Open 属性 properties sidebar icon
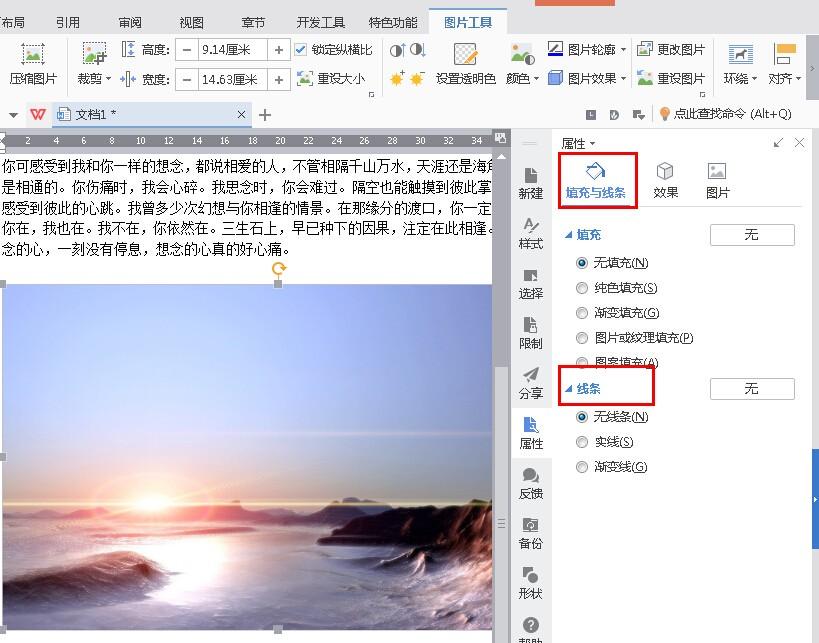This screenshot has width=819, height=643. [531, 434]
